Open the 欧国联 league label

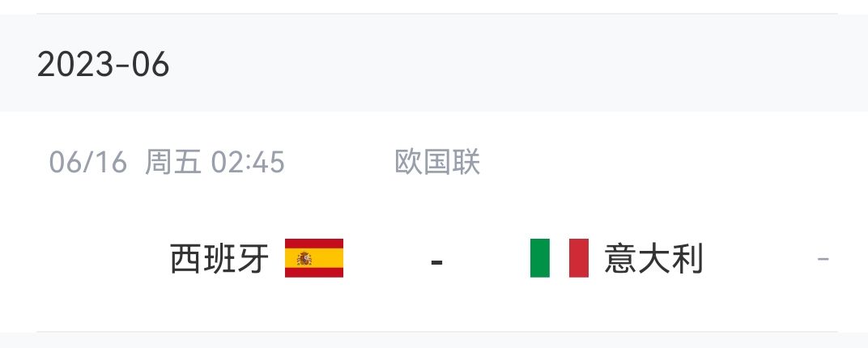pos(437,163)
